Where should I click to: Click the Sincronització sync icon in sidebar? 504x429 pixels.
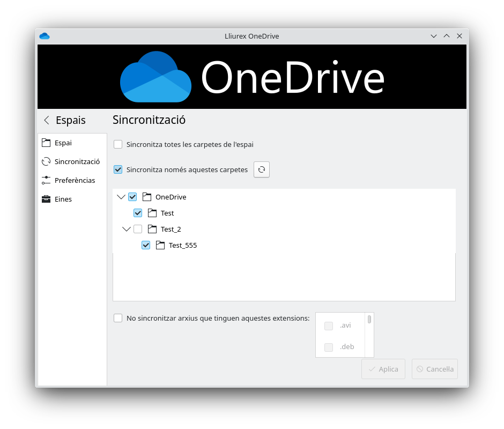click(x=46, y=161)
